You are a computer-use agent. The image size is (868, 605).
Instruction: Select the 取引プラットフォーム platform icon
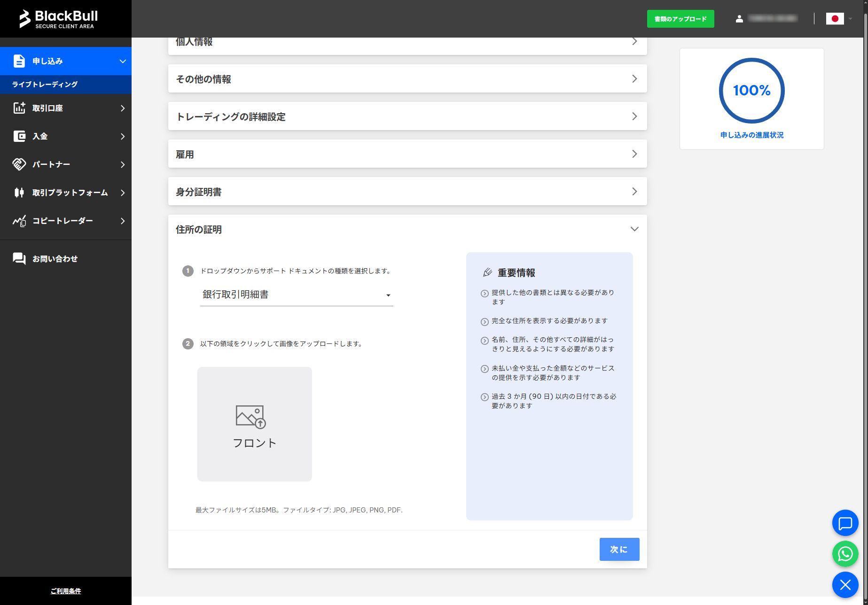19,193
